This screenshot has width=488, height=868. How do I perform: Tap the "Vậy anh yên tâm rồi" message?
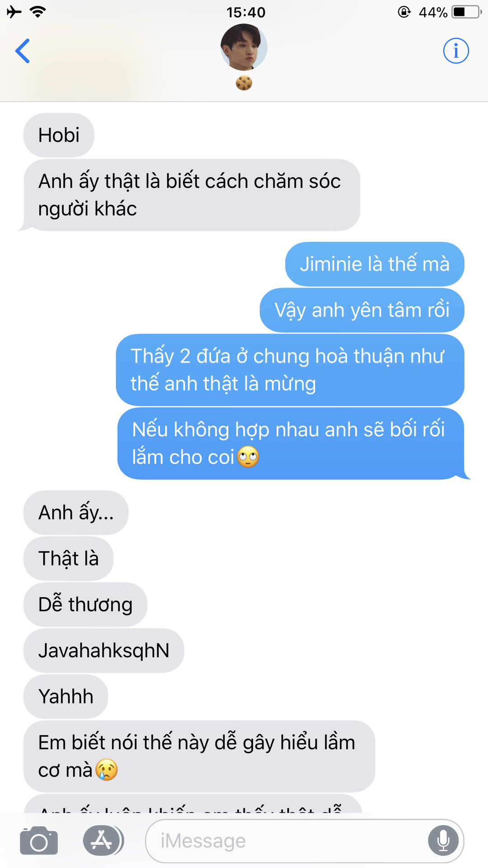coord(362,310)
